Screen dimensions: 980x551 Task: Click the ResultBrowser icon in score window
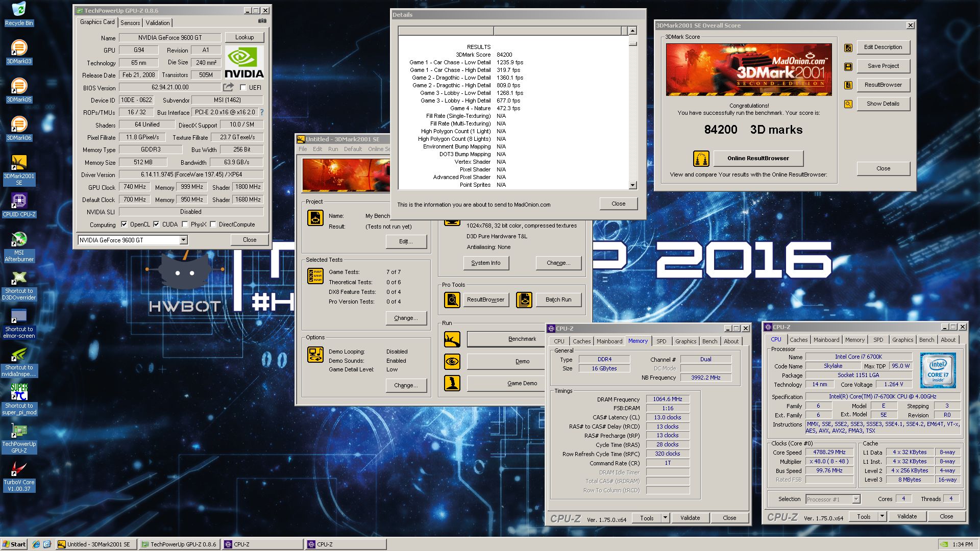tap(848, 85)
